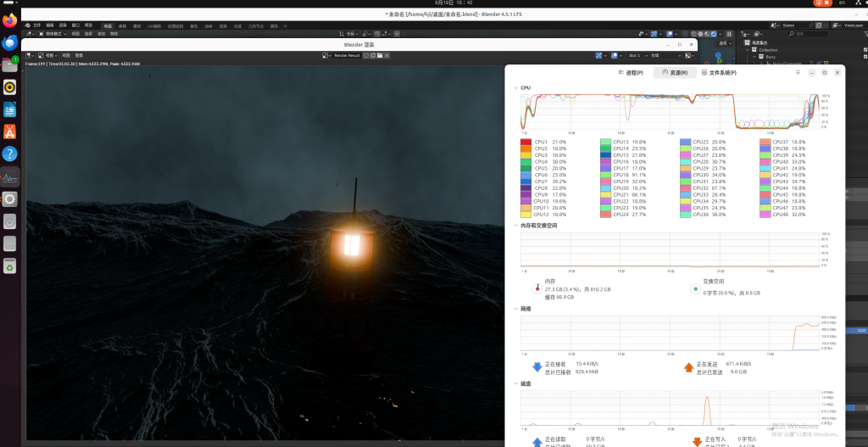Open Thunderbird mail from the dock
Viewport: 868px width, 447px height.
[x=10, y=42]
